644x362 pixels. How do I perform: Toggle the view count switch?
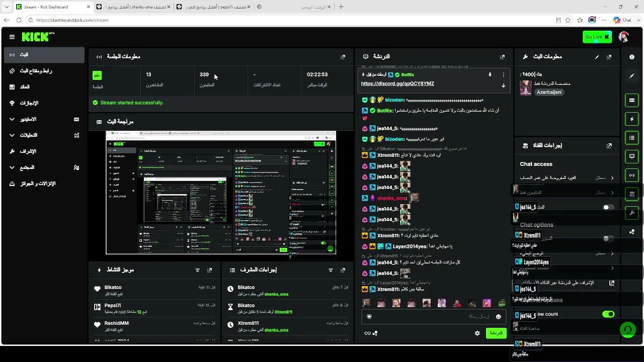(x=608, y=314)
